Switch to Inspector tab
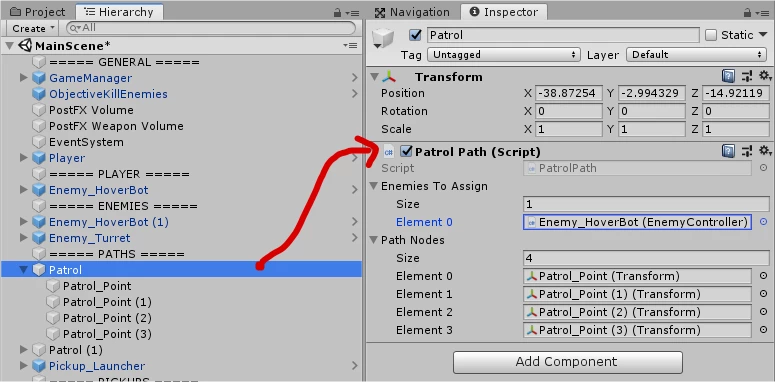 (504, 12)
